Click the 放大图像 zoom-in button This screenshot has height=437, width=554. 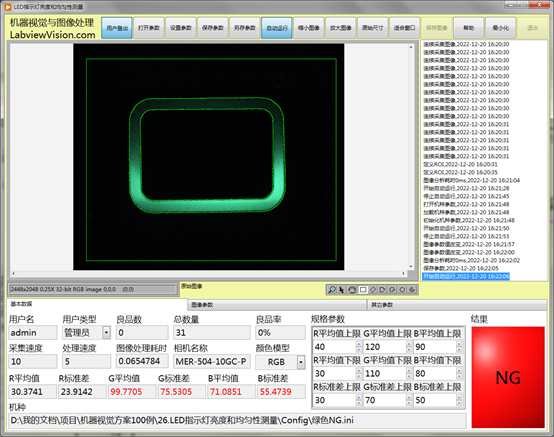pyautogui.click(x=341, y=28)
